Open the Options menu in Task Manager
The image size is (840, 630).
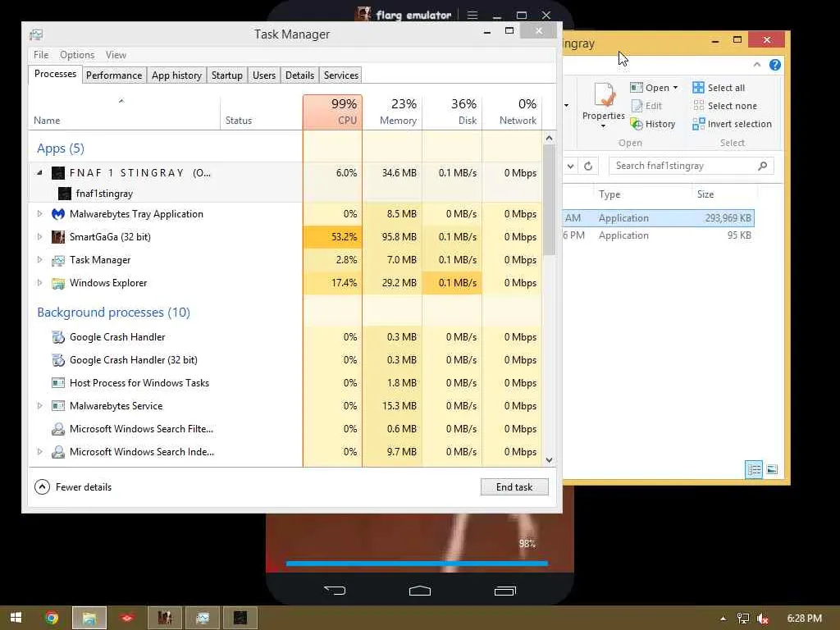tap(77, 55)
